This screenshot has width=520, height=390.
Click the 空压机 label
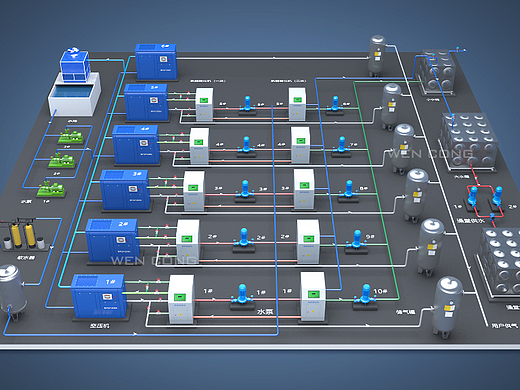point(99,326)
